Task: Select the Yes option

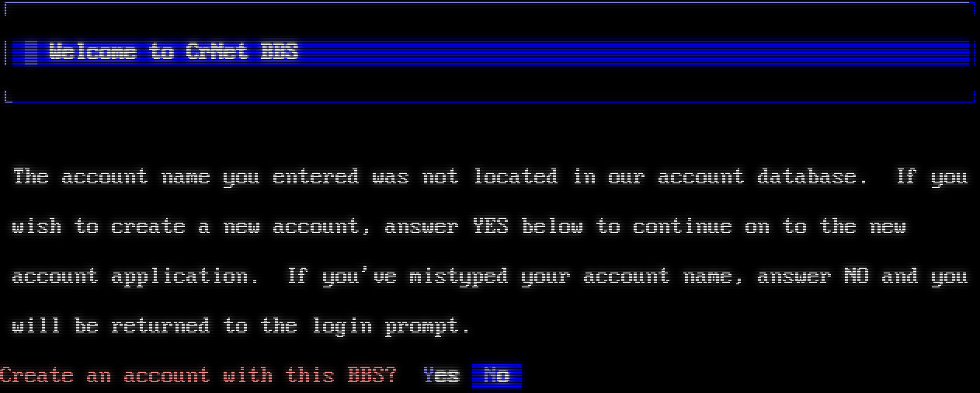Action: point(441,376)
